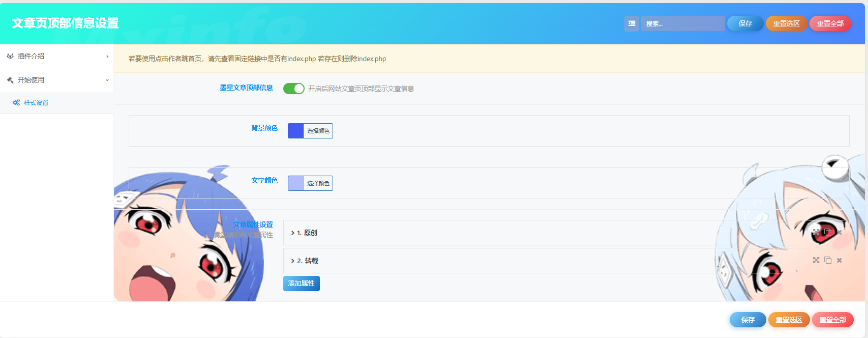Image resolution: width=868 pixels, height=338 pixels.
Task: Click the show-all-sections icon beside the search box
Action: 632,23
